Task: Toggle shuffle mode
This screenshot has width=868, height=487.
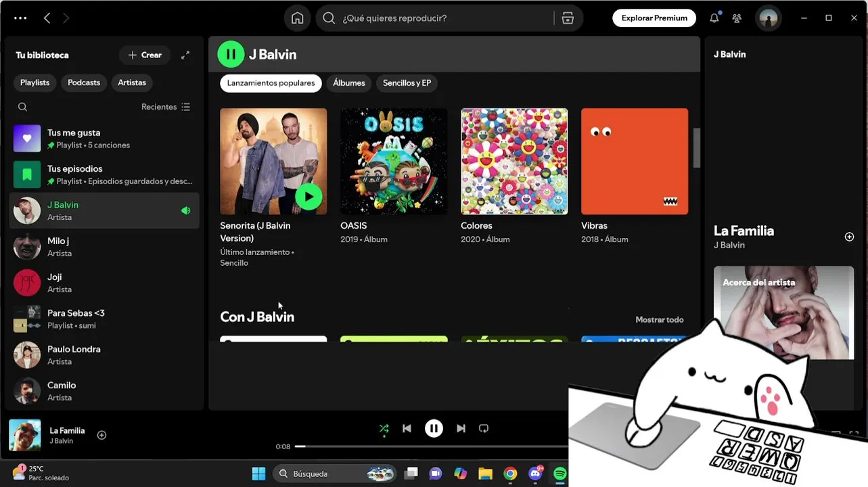Action: coord(384,428)
